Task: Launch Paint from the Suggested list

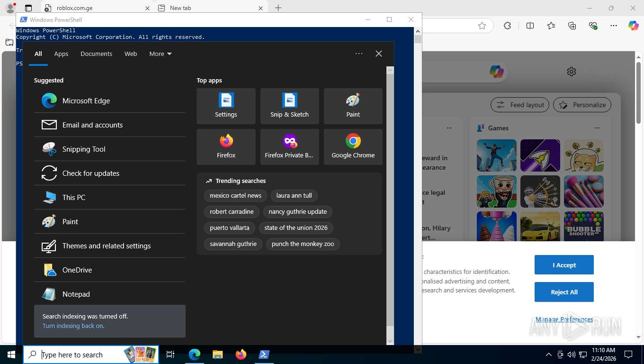Action: (x=109, y=221)
